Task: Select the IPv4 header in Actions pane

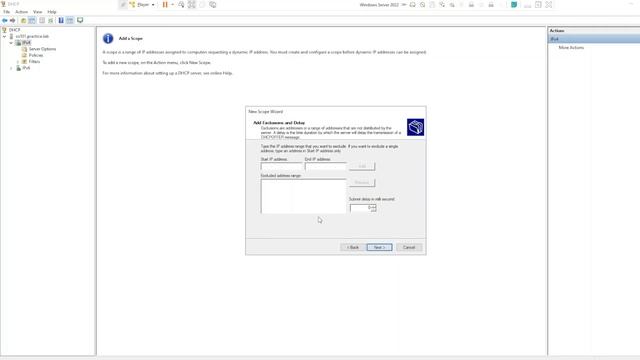Action: [594, 39]
